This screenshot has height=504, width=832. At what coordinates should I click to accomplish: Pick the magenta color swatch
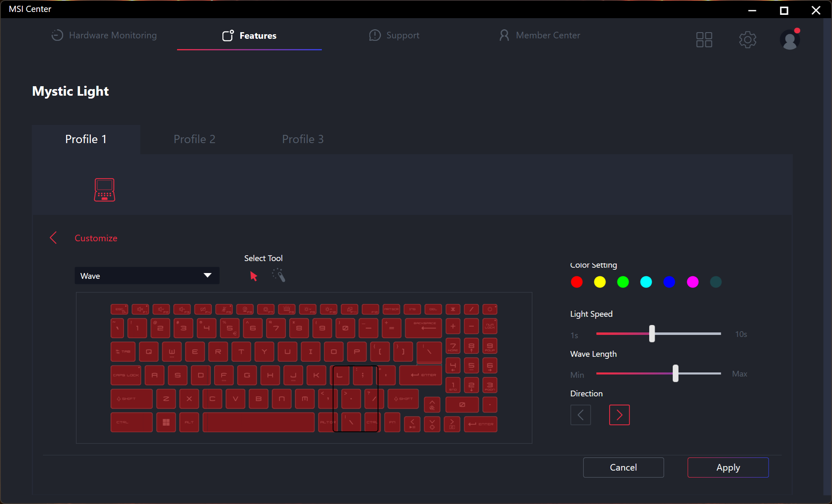coord(693,282)
